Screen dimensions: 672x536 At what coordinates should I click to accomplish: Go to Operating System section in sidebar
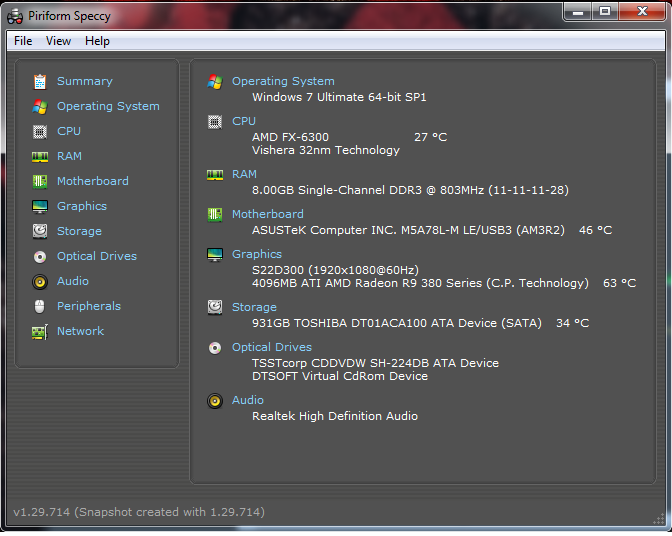tap(108, 106)
